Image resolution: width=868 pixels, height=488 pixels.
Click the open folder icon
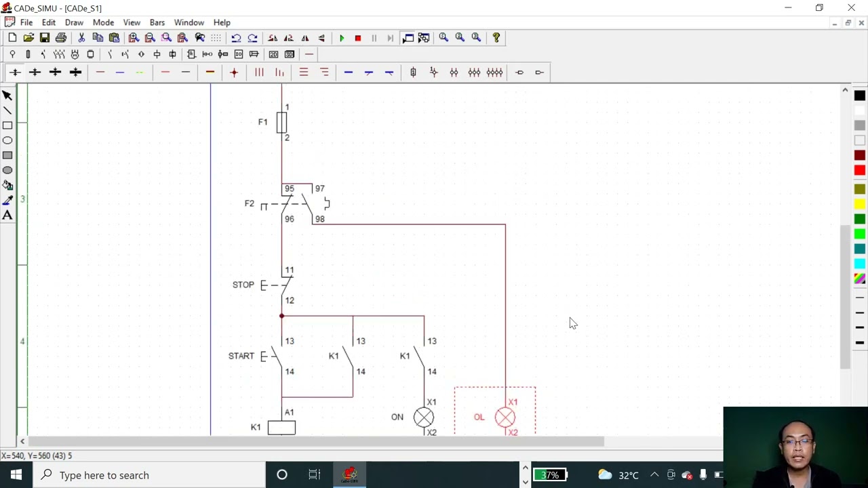[28, 38]
